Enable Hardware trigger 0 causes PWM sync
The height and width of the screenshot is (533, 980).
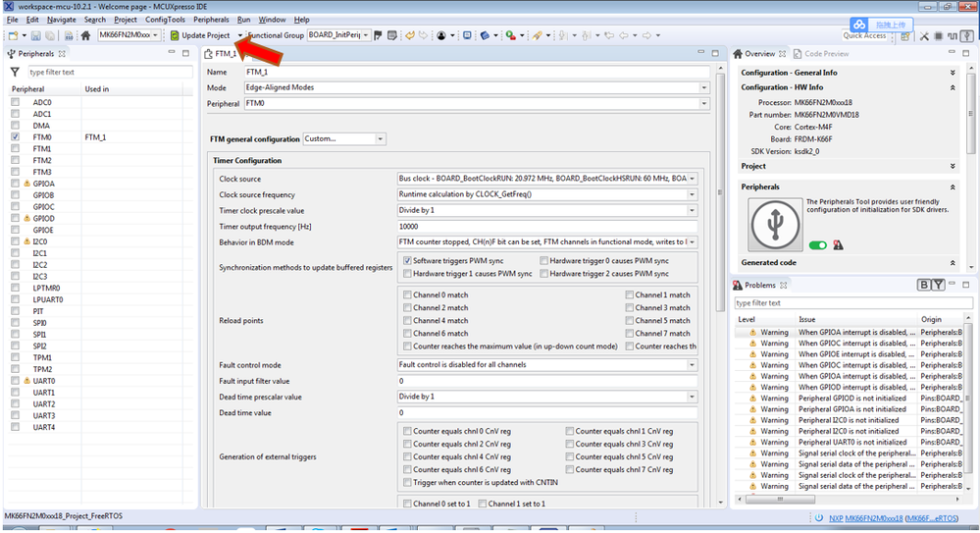tap(543, 261)
